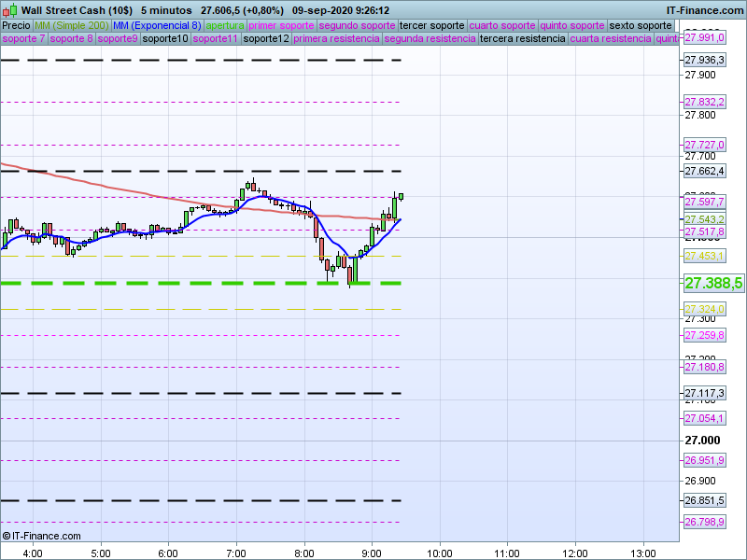Click the 27.259,8 price tag
This screenshot has height=560, width=747.
(705, 335)
